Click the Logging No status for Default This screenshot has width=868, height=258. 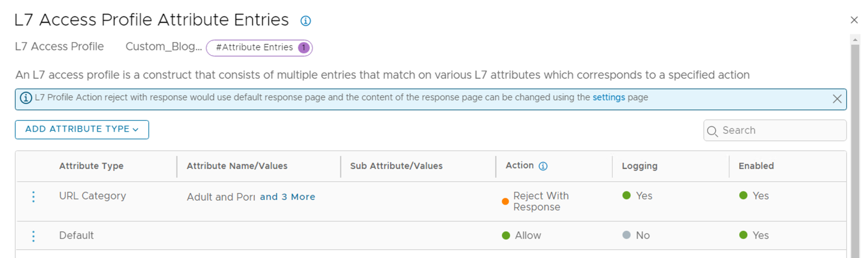click(x=636, y=235)
